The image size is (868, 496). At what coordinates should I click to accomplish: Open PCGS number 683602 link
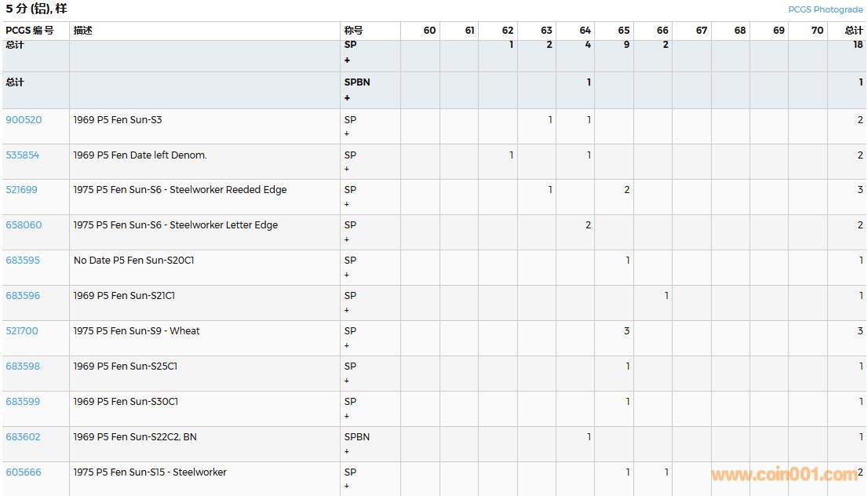pos(23,437)
